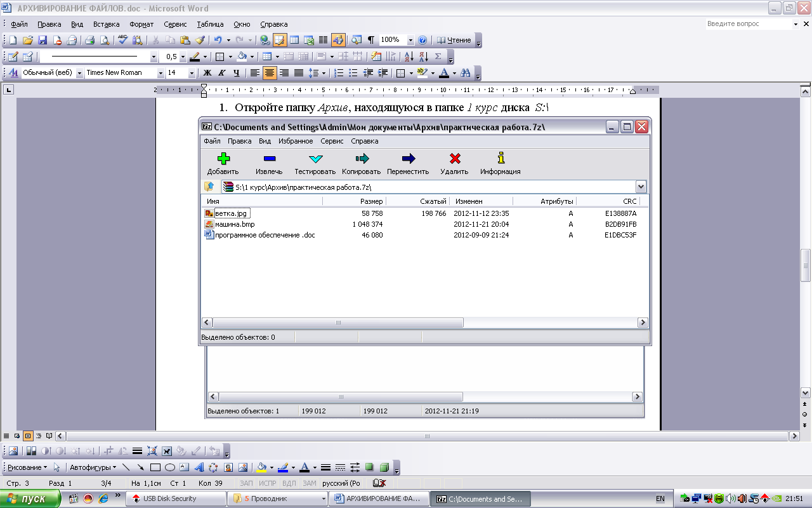The image size is (812, 508).
Task: Click the Размер column header in 7-Zip
Action: tap(354, 201)
